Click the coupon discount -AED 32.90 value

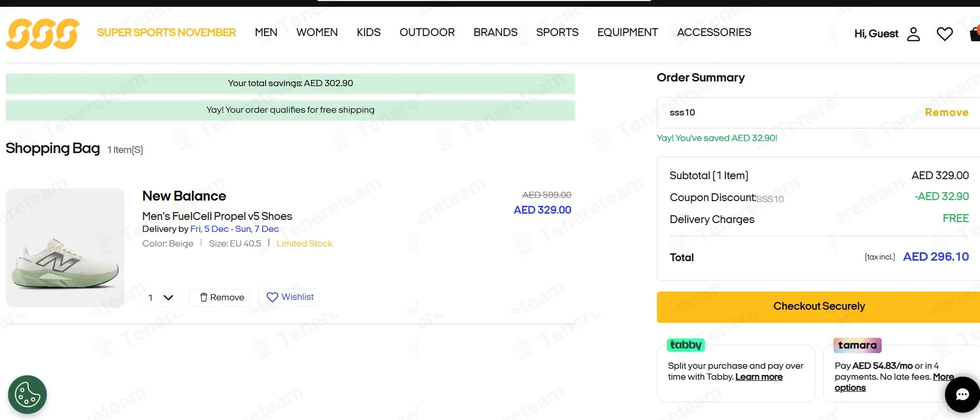942,196
